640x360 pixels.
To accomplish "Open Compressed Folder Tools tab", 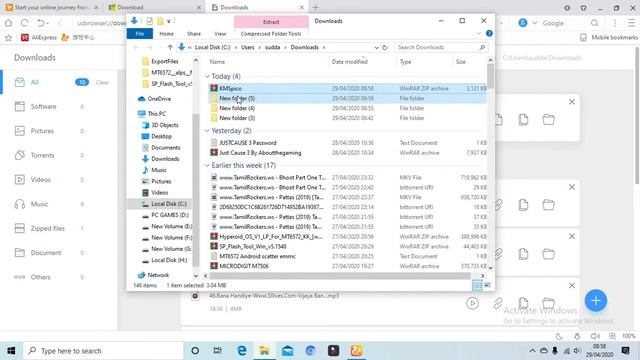I will click(271, 34).
